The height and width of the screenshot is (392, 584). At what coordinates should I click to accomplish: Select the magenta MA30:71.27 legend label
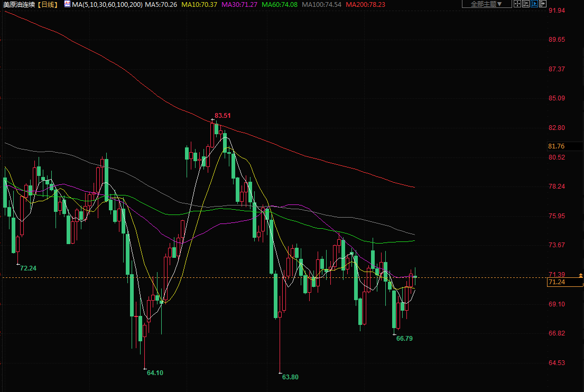(239, 4)
